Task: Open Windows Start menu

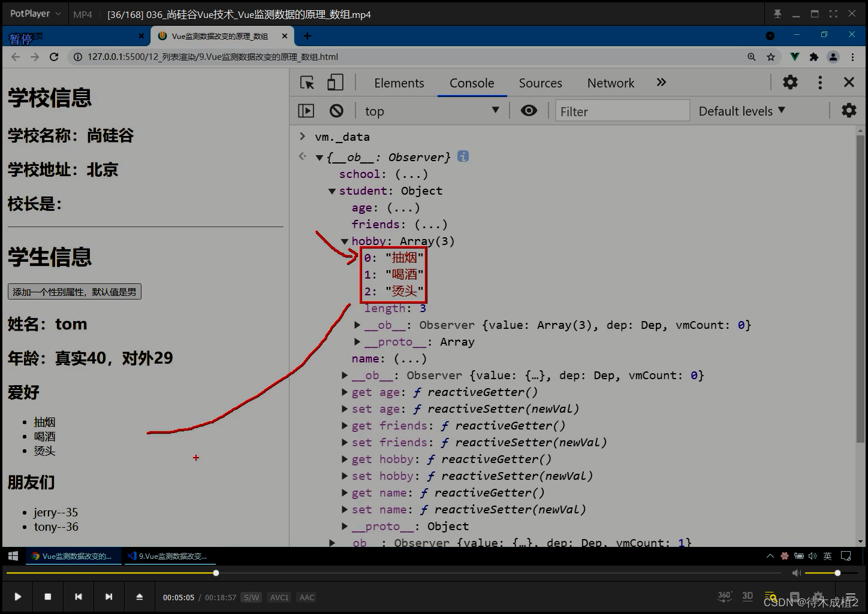Action: tap(13, 556)
